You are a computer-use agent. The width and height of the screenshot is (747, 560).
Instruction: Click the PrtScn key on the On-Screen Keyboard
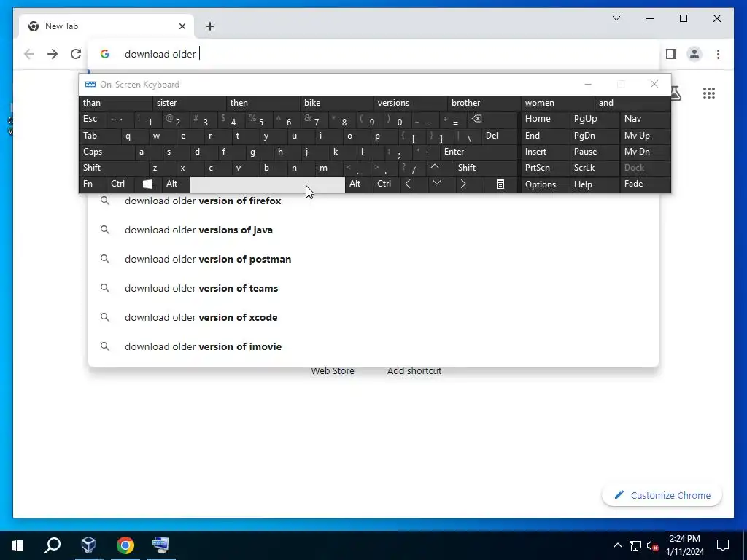pyautogui.click(x=545, y=168)
